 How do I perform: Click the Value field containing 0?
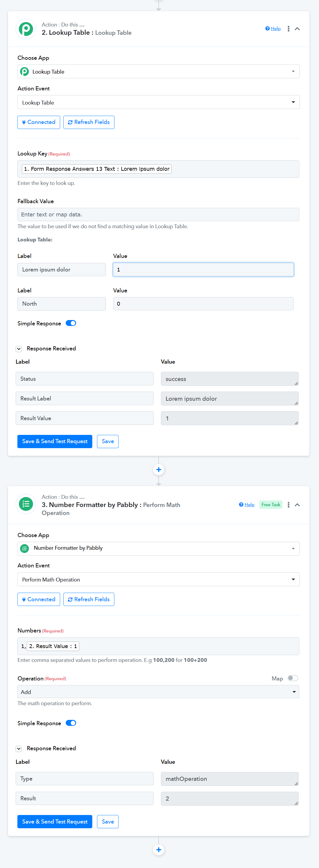click(203, 304)
